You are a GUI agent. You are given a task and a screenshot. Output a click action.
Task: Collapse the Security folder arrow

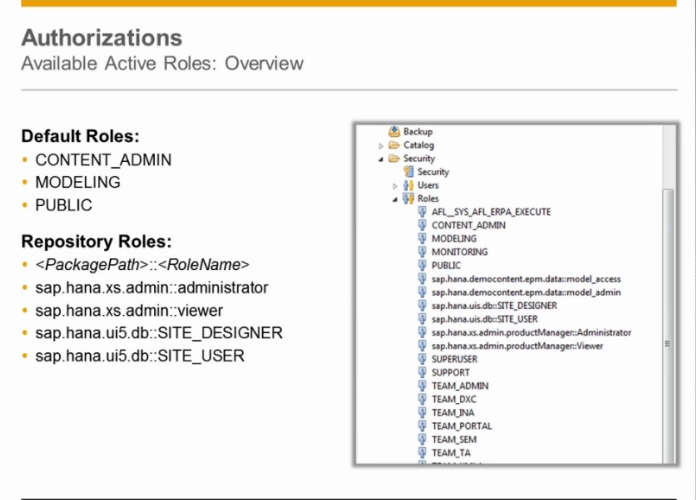click(381, 159)
